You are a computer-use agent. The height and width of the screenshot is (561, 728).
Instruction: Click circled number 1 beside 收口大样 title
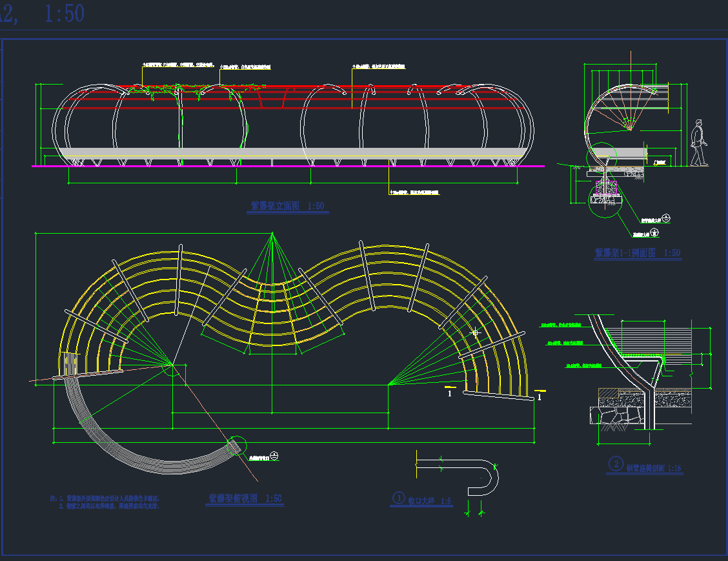click(398, 498)
